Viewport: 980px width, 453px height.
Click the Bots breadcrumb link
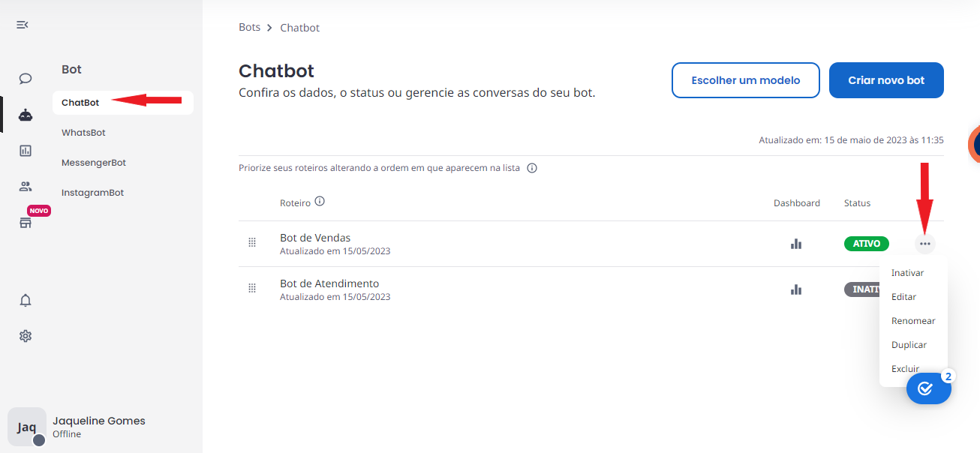[249, 27]
